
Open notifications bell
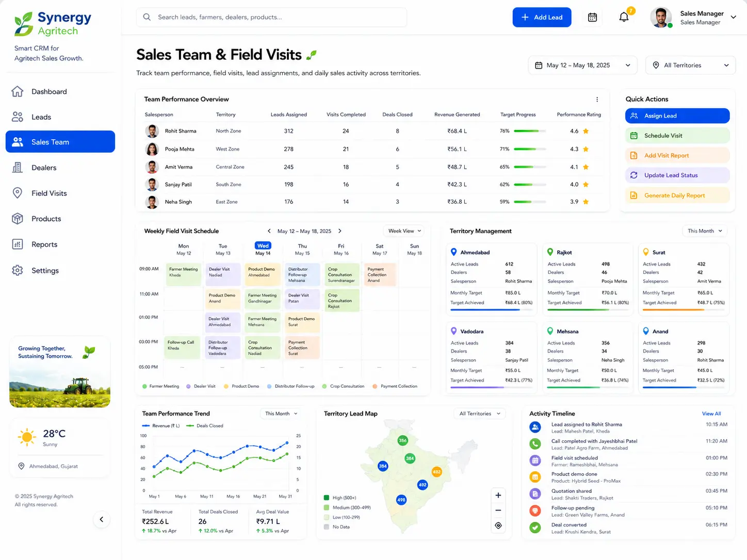[624, 18]
